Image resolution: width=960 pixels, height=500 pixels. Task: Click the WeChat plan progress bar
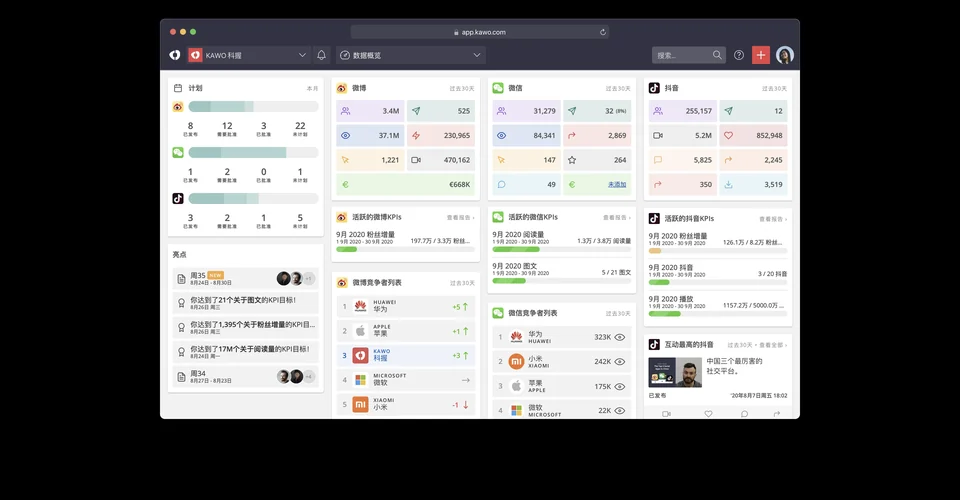coord(253,152)
